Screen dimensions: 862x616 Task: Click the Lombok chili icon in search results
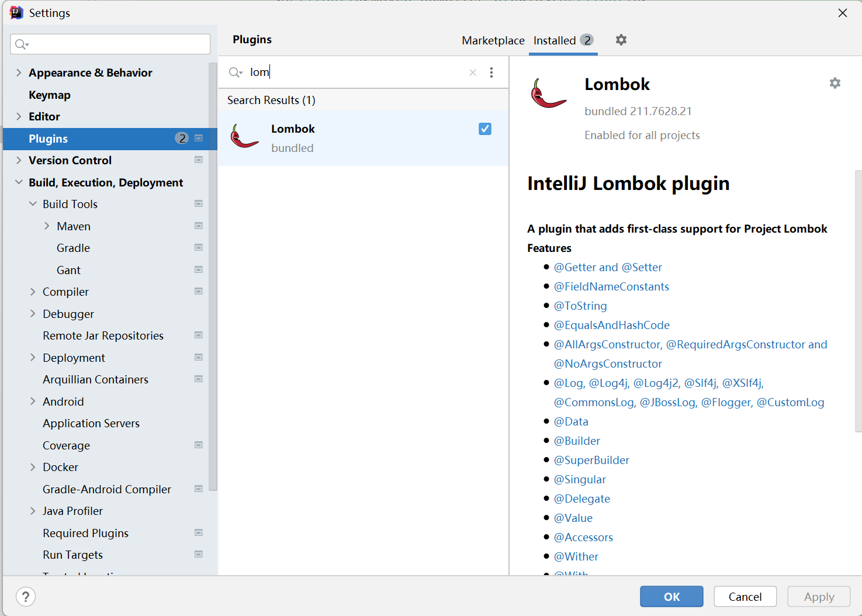click(x=244, y=136)
